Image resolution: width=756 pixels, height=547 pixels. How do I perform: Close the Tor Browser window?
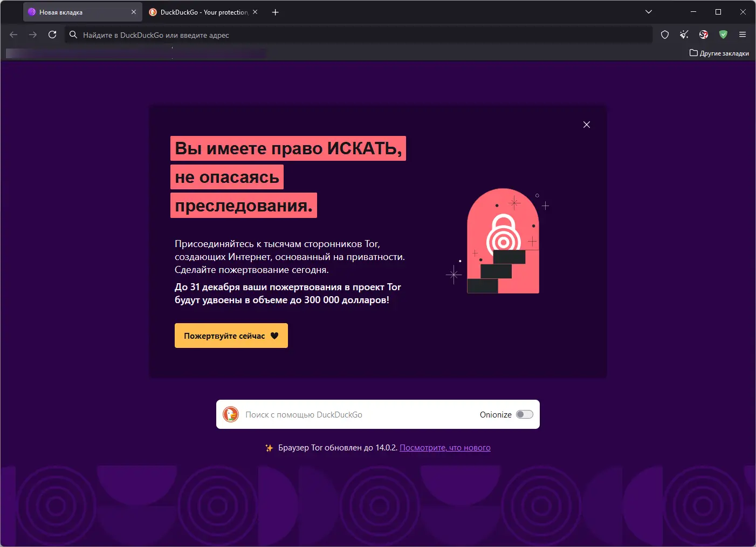click(743, 12)
